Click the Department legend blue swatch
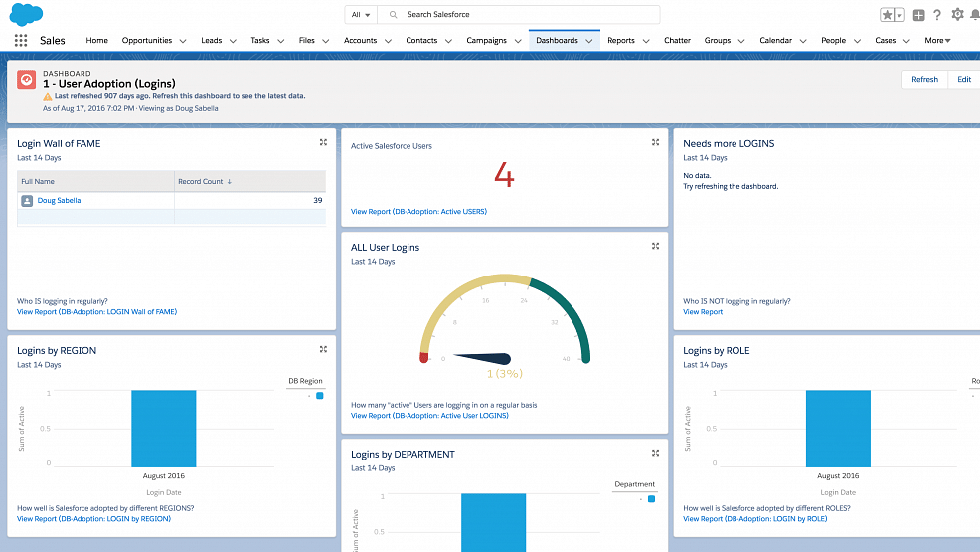Image resolution: width=980 pixels, height=552 pixels. point(651,499)
